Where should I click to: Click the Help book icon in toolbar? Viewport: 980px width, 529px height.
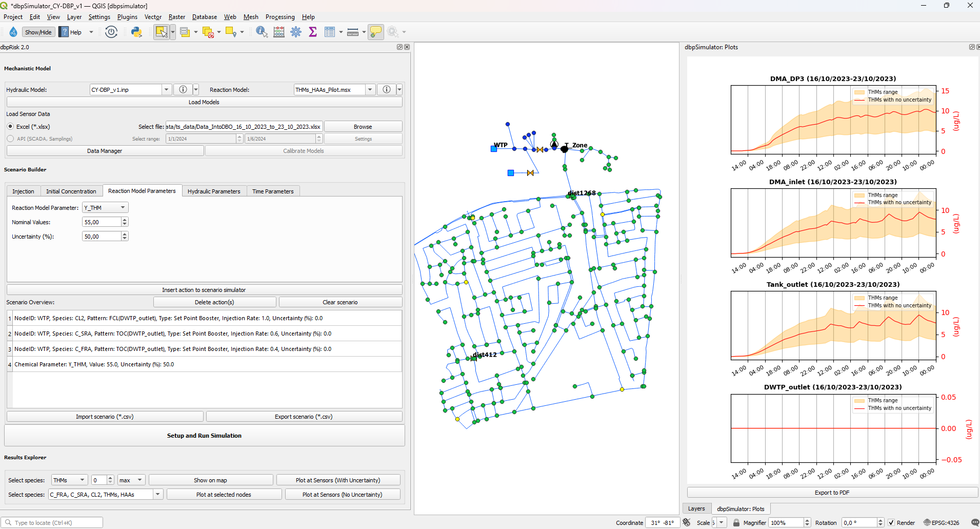click(64, 32)
